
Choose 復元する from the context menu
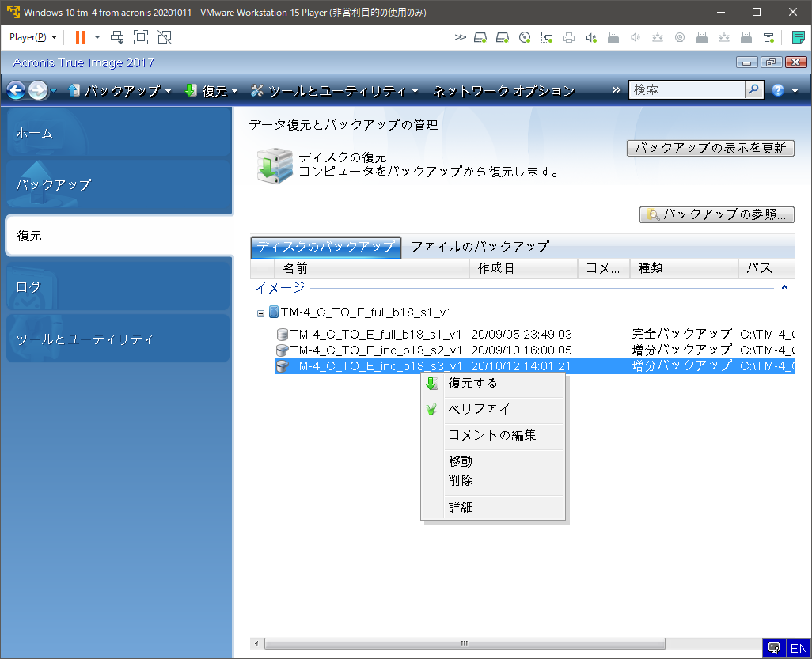(x=493, y=384)
